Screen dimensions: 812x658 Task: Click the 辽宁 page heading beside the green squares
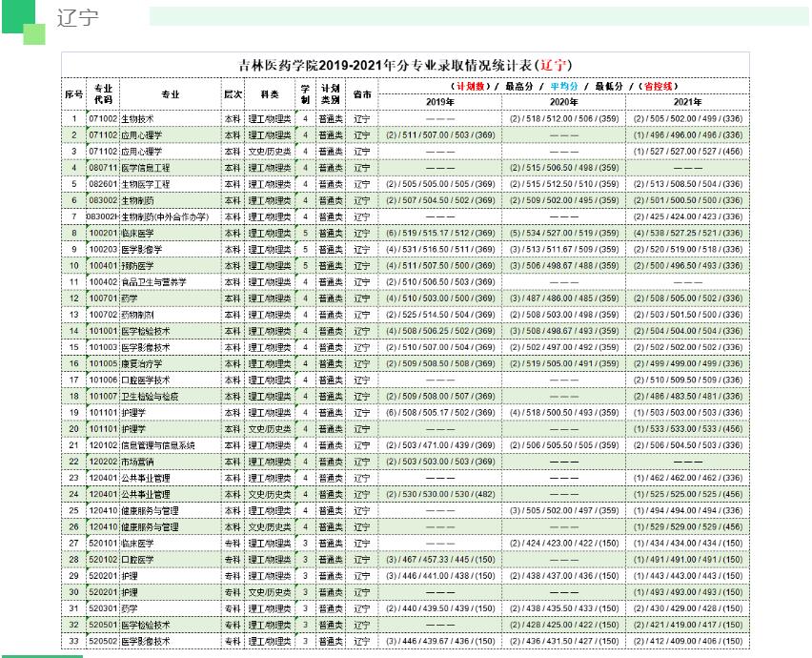tap(77, 18)
